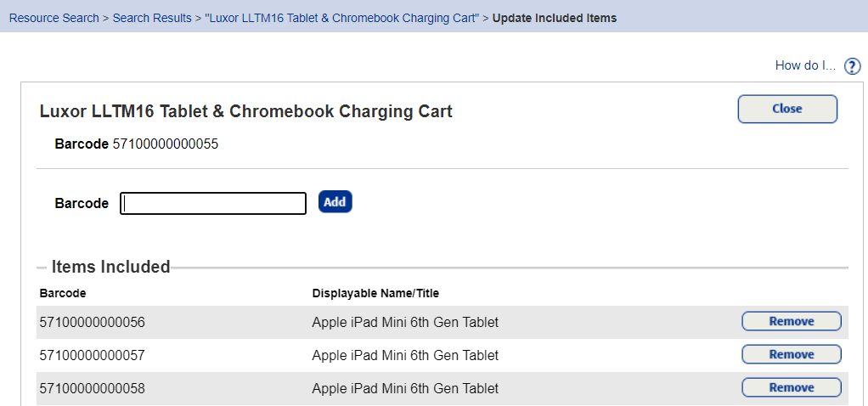
Task: Click the Displayable Name/Title column header
Action: [x=375, y=293]
